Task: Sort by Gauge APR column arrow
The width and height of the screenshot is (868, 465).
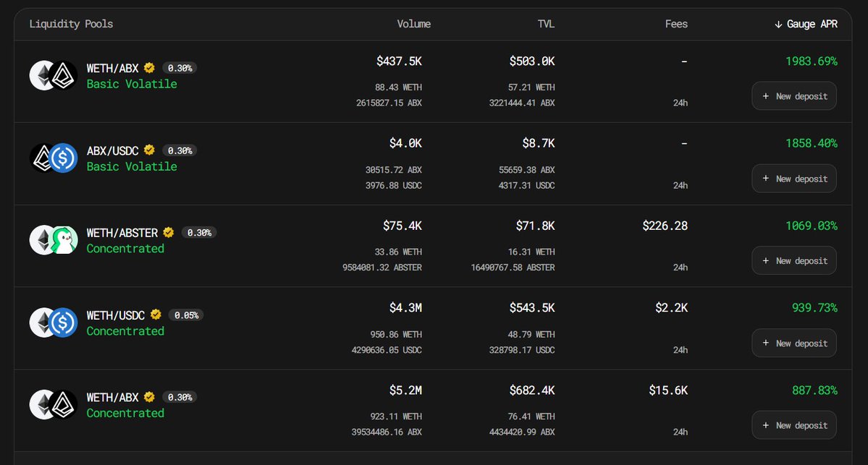Action: click(x=778, y=25)
